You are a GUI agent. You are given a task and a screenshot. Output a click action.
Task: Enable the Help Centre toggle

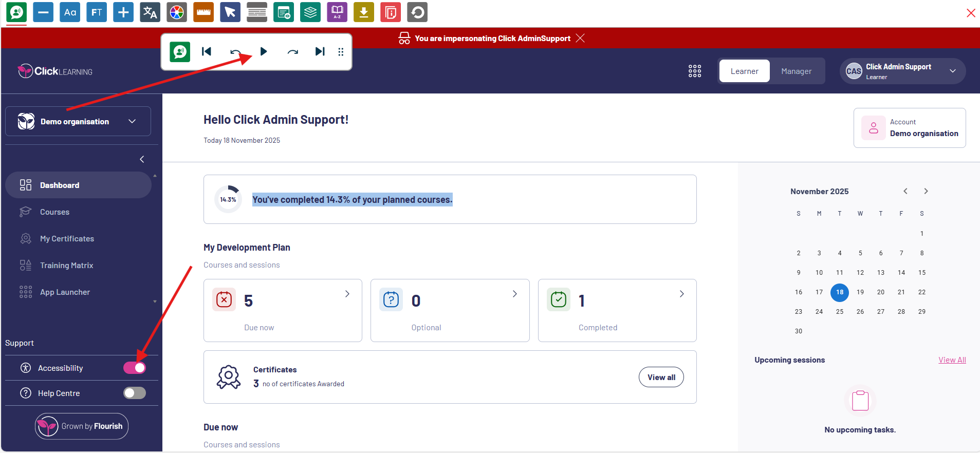[135, 393]
